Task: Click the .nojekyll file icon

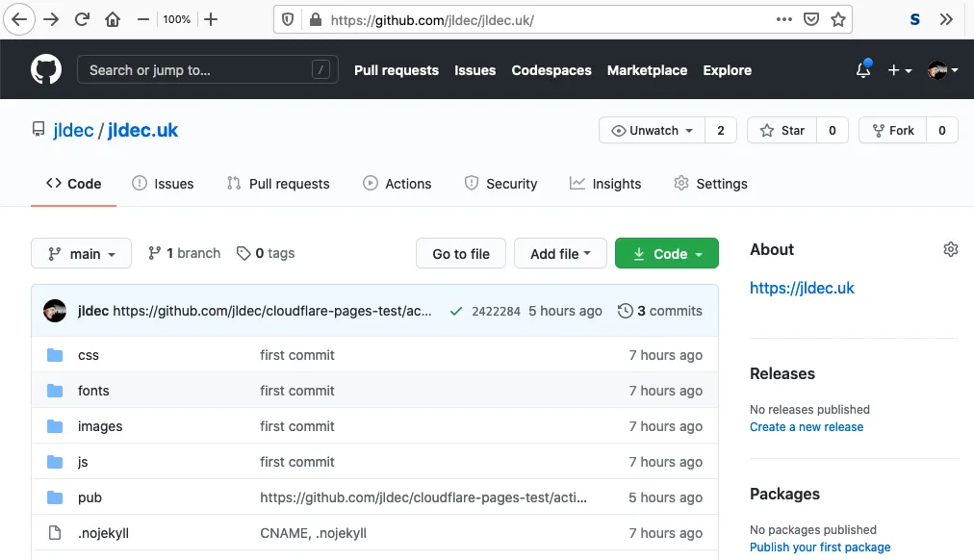Action: [55, 533]
